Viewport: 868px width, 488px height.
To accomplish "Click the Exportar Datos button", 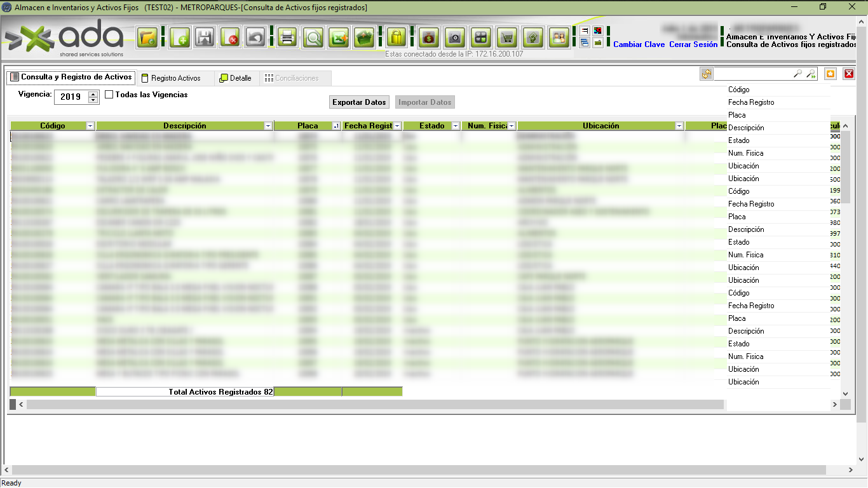I will [359, 102].
